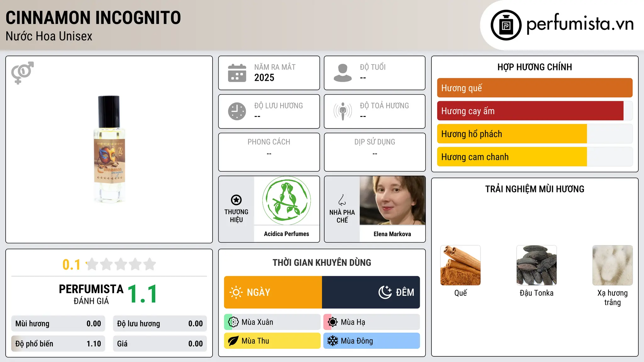Select the Đêm nighttime panel
644x362 pixels.
pyautogui.click(x=371, y=292)
